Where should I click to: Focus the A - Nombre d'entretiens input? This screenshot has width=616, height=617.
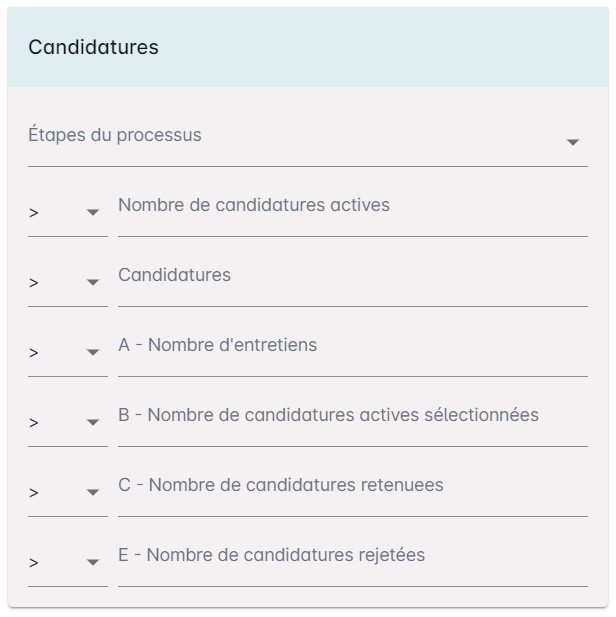(353, 352)
